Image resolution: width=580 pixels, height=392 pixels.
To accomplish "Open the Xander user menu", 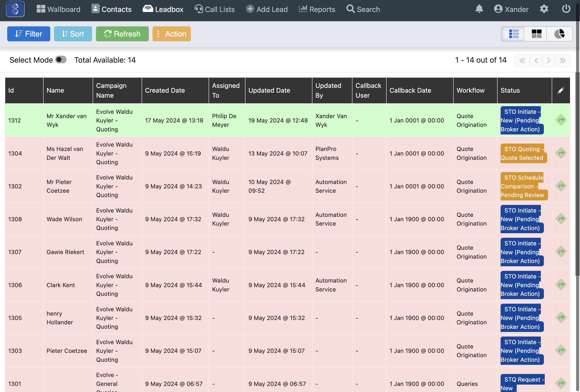I will pyautogui.click(x=511, y=9).
